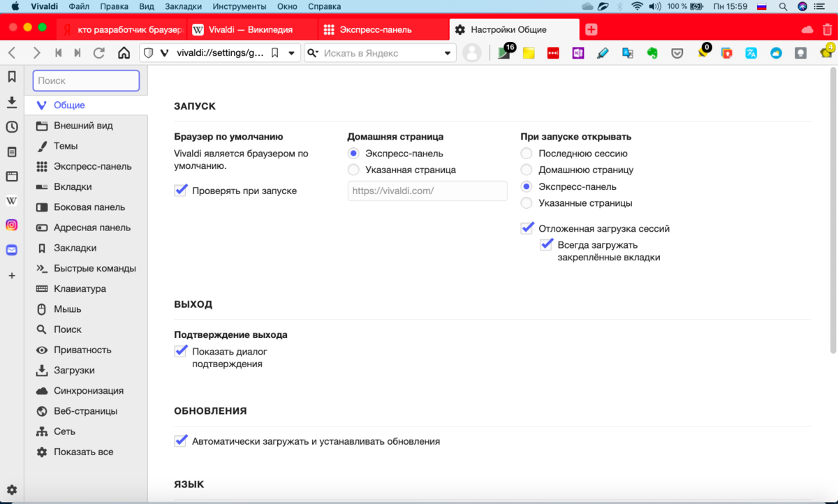Viewport: 838px width, 504px height.
Task: Go to the home page via house icon
Action: (x=124, y=53)
